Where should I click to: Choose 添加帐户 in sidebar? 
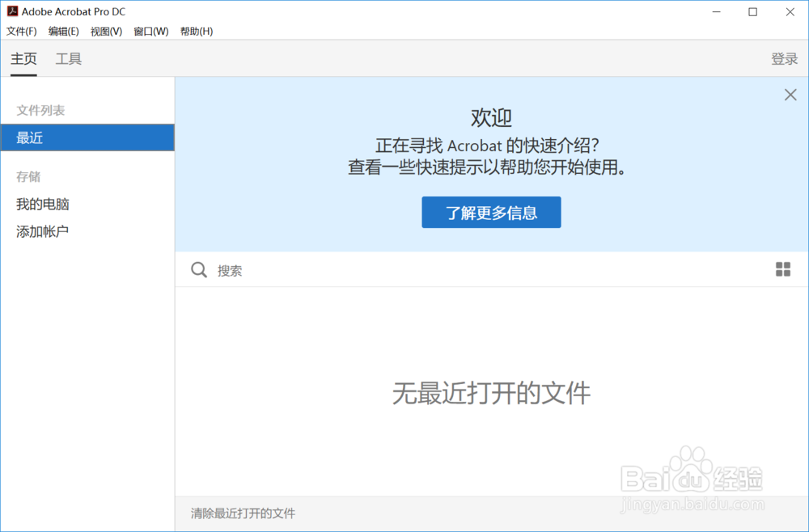tap(42, 231)
